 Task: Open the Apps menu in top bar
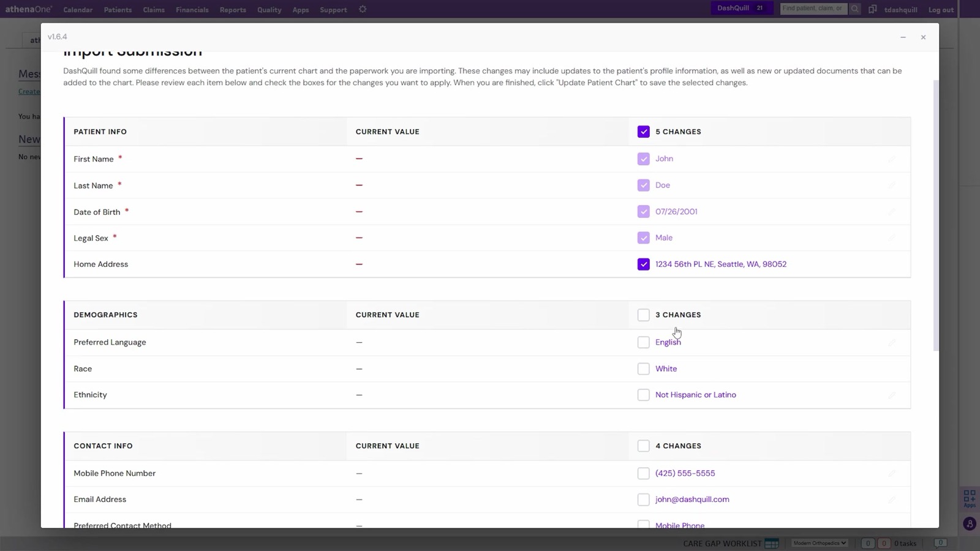[301, 10]
